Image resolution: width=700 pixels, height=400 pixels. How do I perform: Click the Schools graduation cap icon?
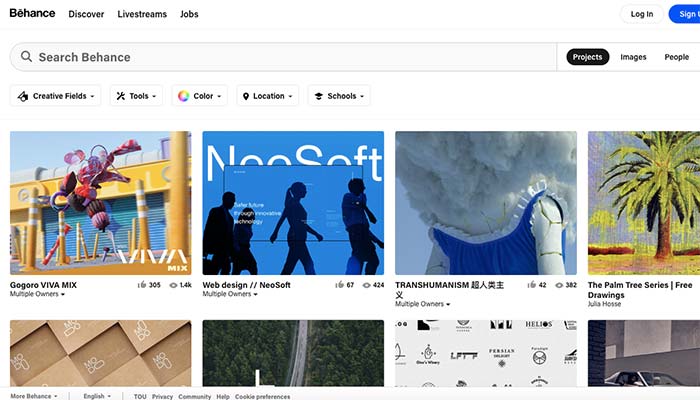click(x=319, y=96)
